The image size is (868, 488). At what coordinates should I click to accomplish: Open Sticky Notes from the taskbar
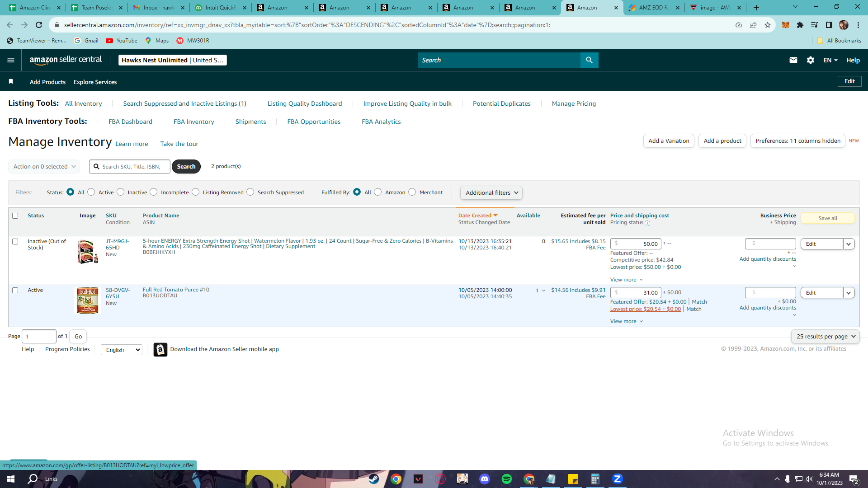click(573, 479)
